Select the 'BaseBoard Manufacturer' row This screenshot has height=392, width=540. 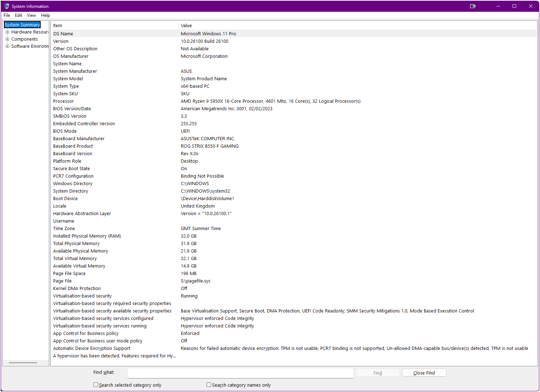point(294,138)
